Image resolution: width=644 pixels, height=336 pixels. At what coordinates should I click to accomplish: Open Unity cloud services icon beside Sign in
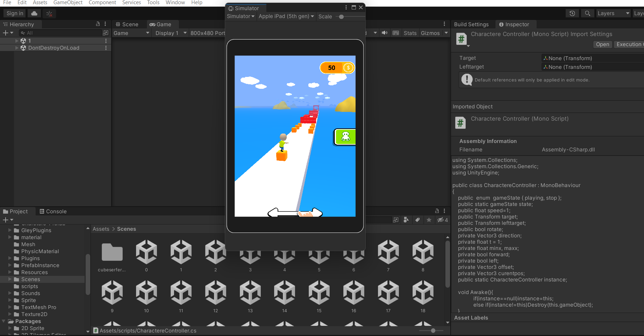pyautogui.click(x=34, y=13)
